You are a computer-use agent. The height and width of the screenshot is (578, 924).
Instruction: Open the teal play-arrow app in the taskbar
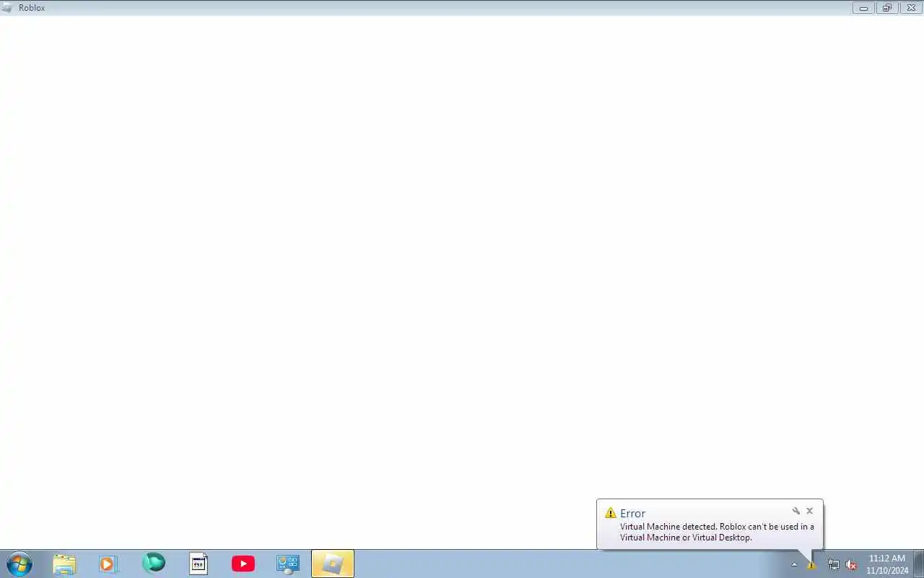coord(154,563)
